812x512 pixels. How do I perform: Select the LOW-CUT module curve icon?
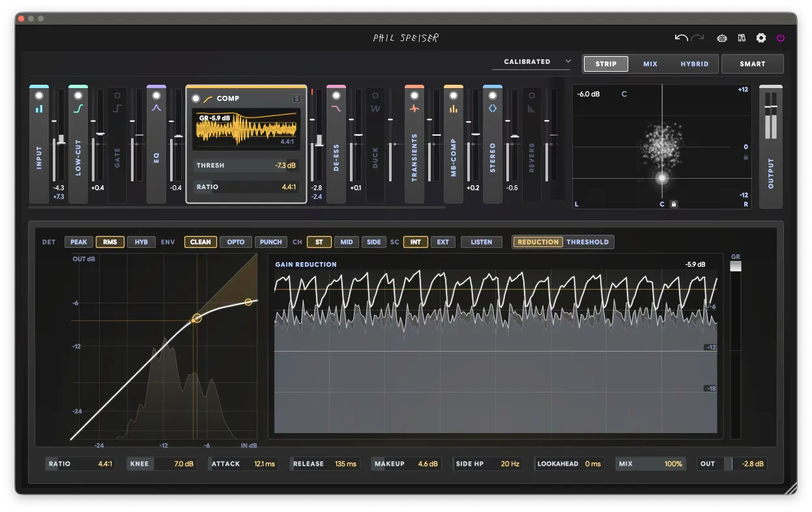click(78, 108)
